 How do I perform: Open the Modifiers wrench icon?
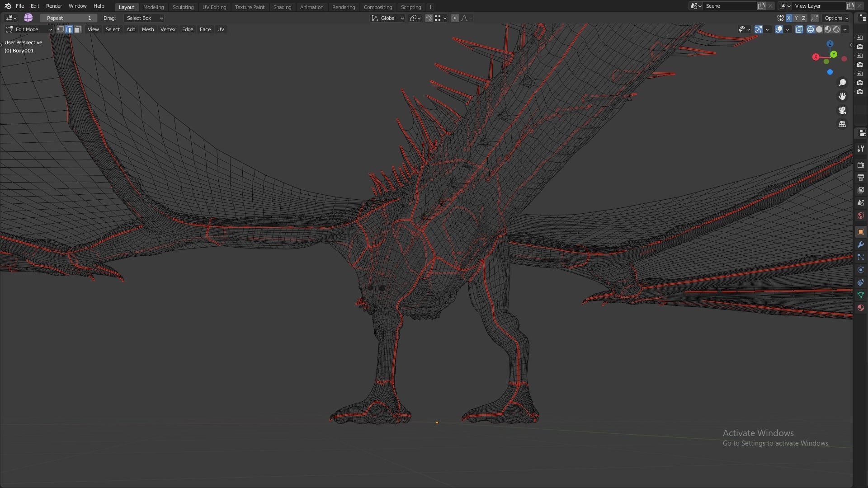(861, 244)
